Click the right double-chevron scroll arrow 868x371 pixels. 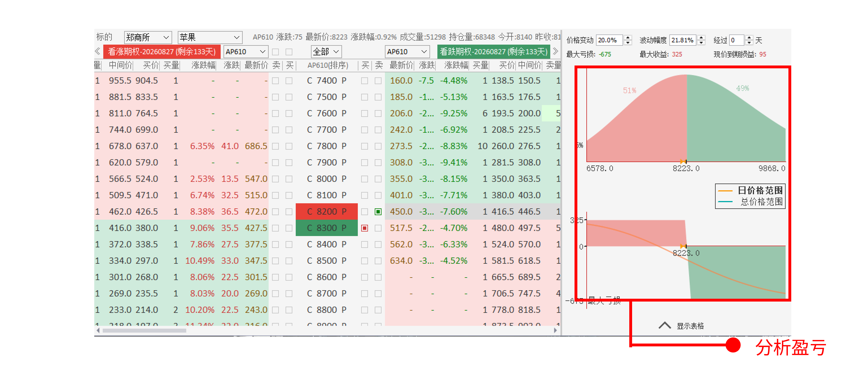555,51
